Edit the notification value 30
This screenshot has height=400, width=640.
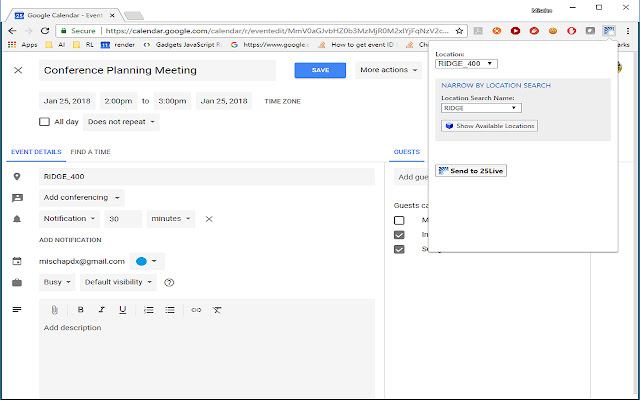coord(123,219)
